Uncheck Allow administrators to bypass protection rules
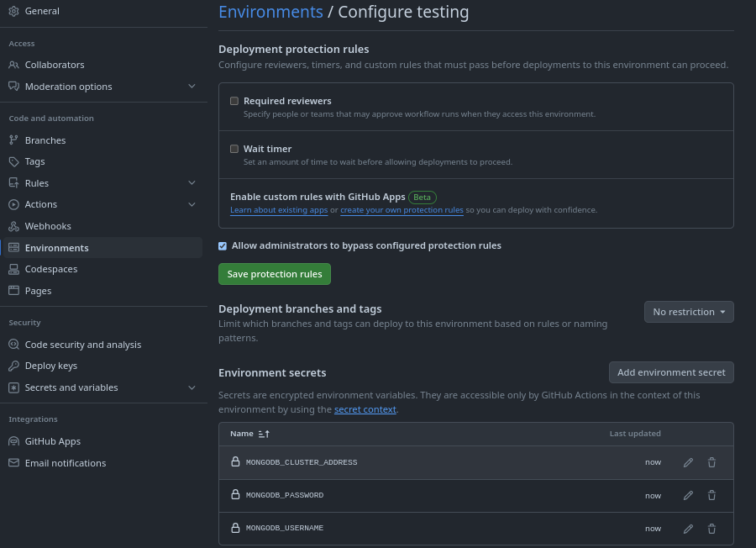Image resolution: width=756 pixels, height=548 pixels. point(223,246)
